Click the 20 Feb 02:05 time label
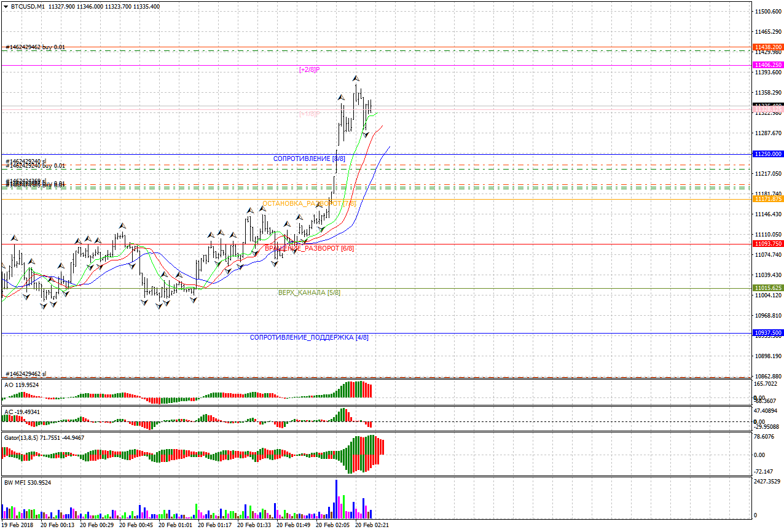 (332, 525)
